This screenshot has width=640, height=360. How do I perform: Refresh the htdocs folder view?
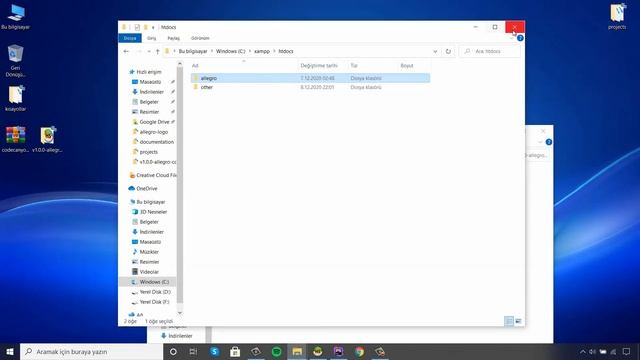coord(448,51)
